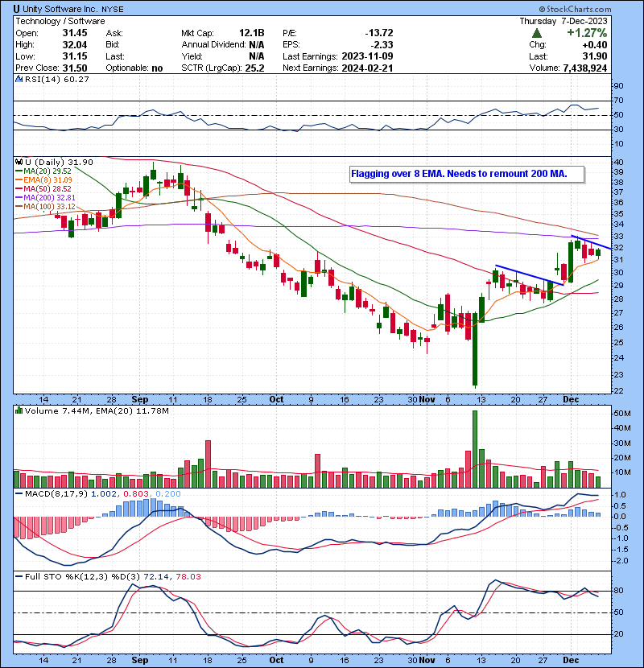Click the MA(50) 28.52 legend entry
644x668 pixels.
[43, 188]
